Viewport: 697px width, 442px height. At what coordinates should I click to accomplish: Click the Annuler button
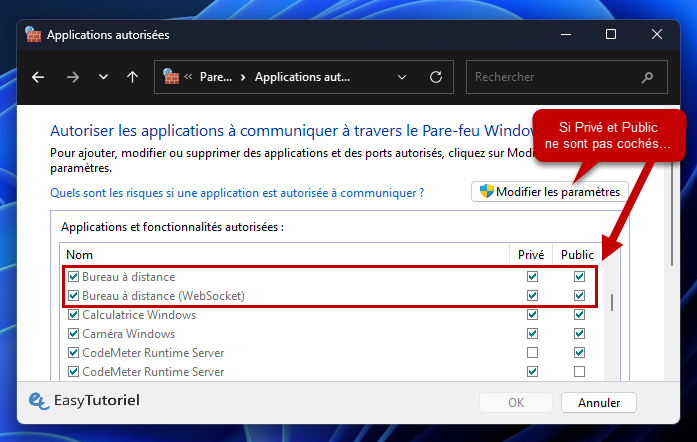click(599, 402)
